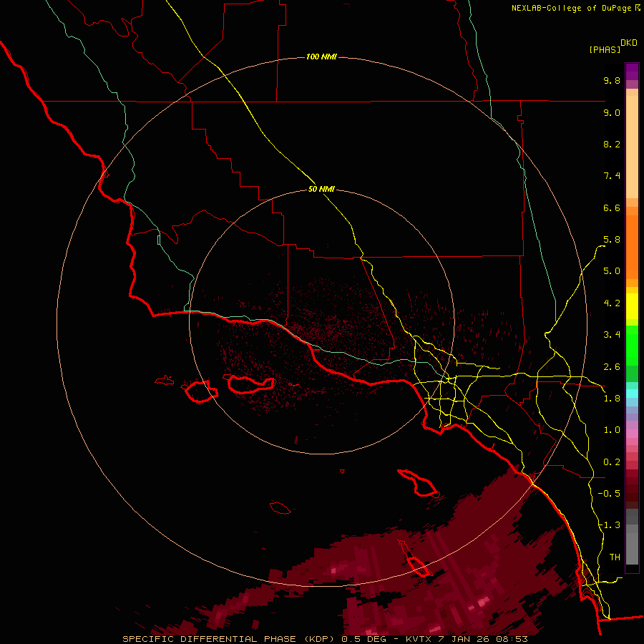Select the yellow band of the color scale
Image resolution: width=644 pixels, height=644 pixels.
[x=632, y=306]
